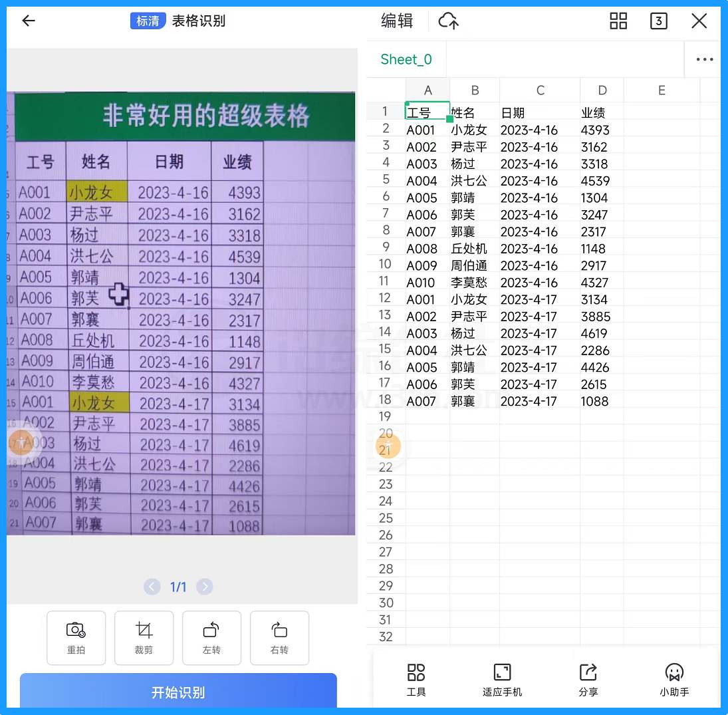Open the grid view icon

tap(618, 21)
